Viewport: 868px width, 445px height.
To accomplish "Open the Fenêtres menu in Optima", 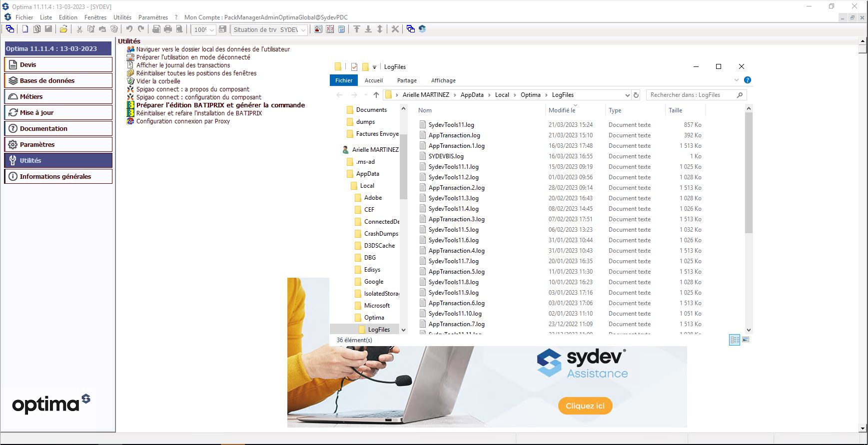I will tap(95, 17).
